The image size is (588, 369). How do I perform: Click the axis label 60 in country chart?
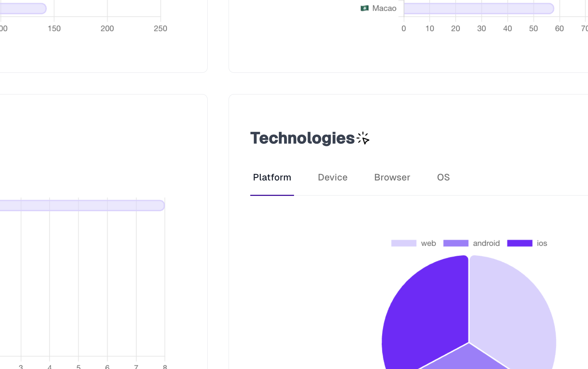click(x=559, y=29)
